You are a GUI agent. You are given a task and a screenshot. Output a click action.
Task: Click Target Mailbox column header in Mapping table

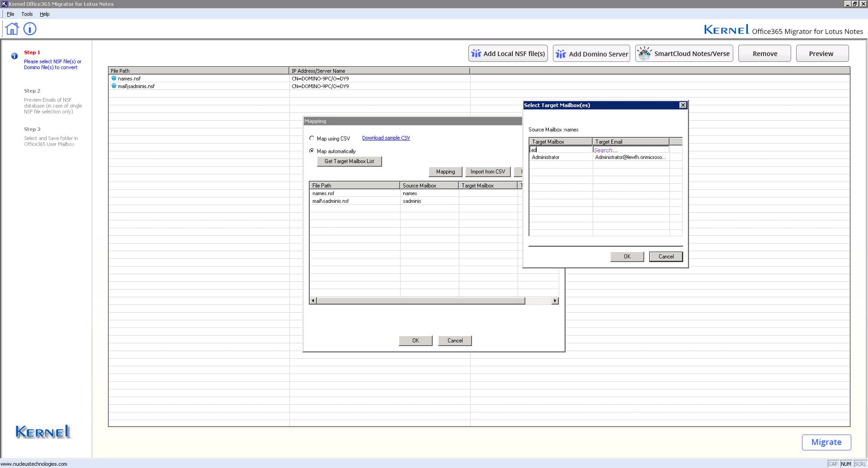pos(488,186)
